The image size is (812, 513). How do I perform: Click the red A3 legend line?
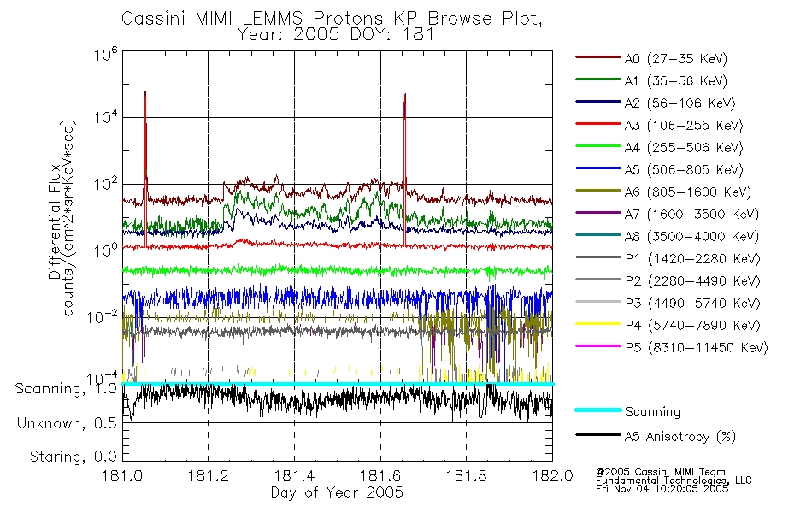coord(598,124)
